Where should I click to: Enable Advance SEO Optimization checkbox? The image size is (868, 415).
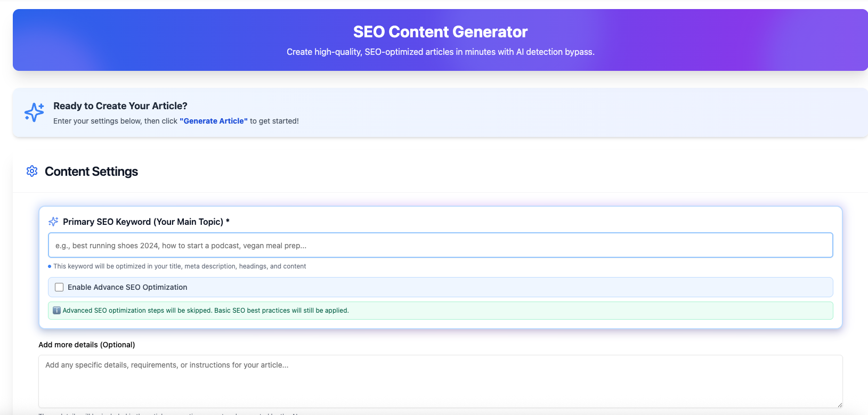pos(59,287)
